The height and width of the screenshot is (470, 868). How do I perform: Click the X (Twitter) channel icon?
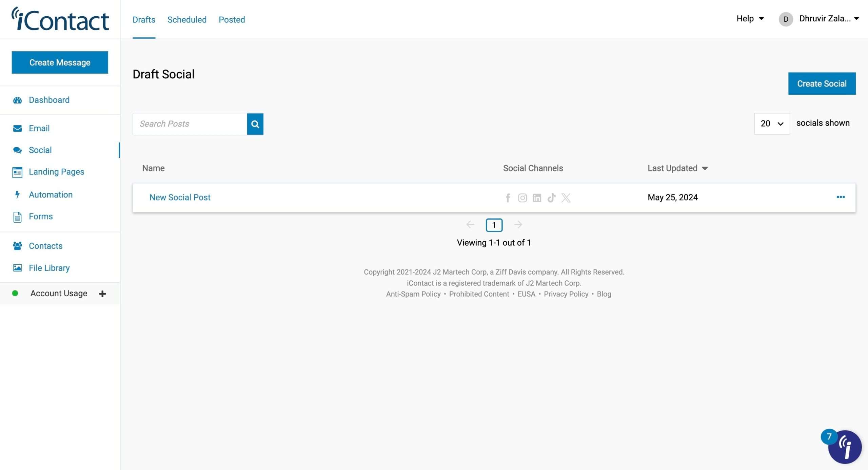(566, 198)
